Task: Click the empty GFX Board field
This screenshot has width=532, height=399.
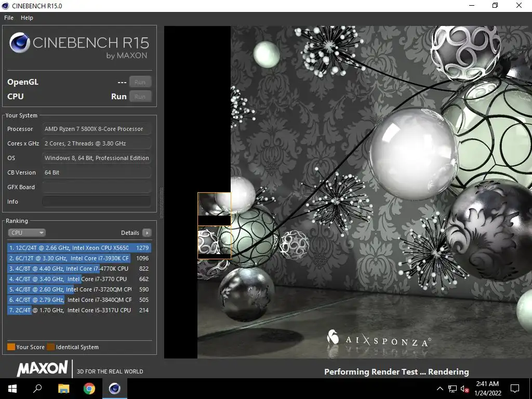Action: coord(97,187)
